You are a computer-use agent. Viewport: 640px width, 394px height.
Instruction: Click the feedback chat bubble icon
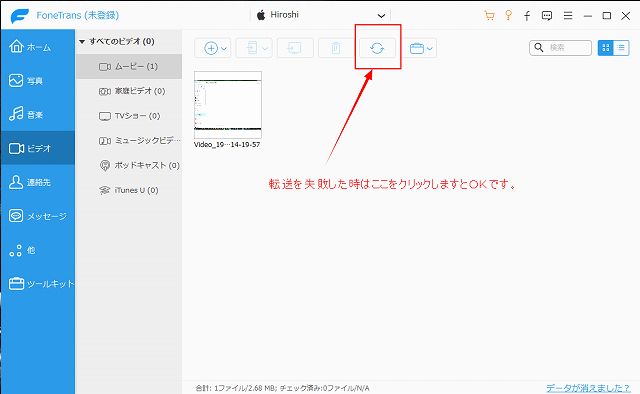click(547, 16)
